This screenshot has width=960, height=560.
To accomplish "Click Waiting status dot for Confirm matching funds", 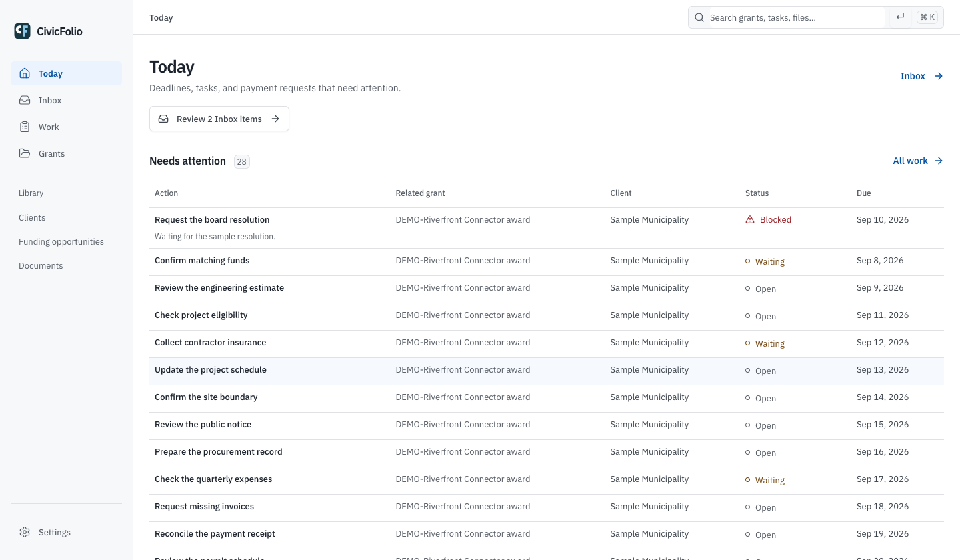I will pyautogui.click(x=748, y=261).
